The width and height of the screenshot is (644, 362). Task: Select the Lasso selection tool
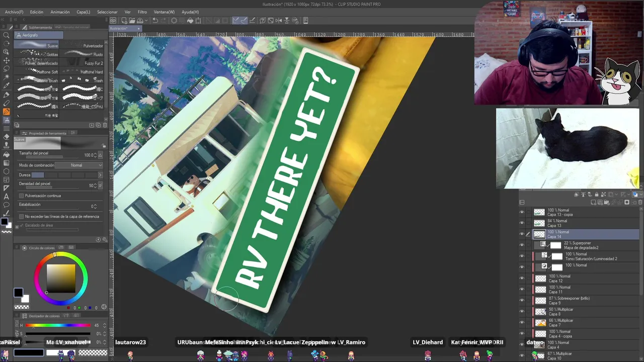(x=7, y=68)
